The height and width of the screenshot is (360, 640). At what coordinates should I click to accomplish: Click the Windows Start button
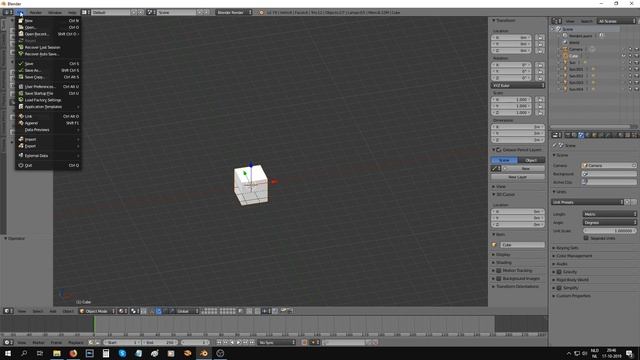pyautogui.click(x=8, y=353)
